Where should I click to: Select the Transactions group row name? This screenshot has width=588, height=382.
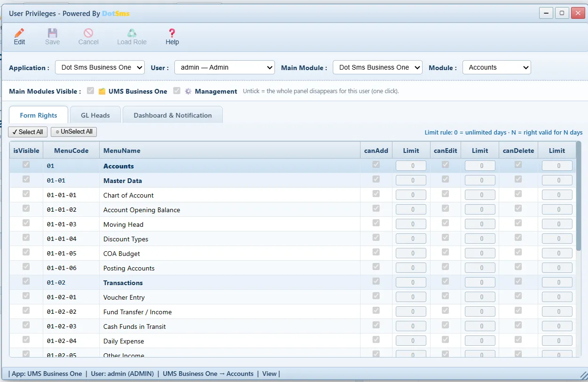tap(123, 283)
